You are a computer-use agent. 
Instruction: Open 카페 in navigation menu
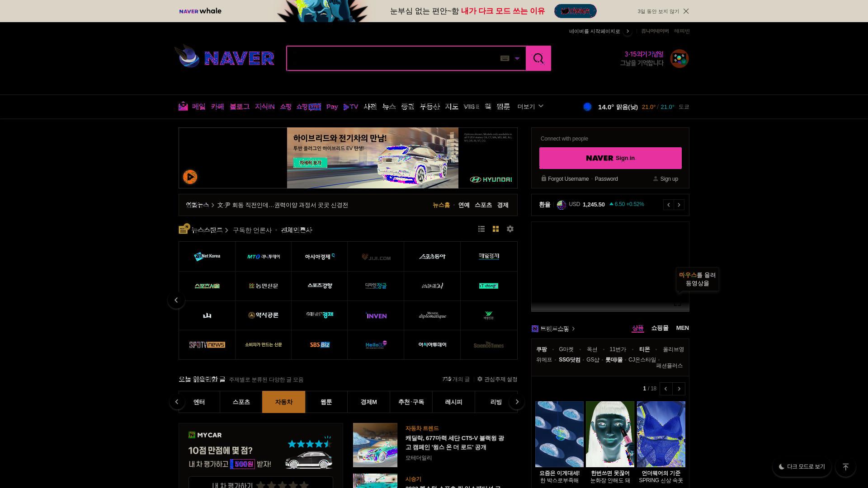point(217,107)
